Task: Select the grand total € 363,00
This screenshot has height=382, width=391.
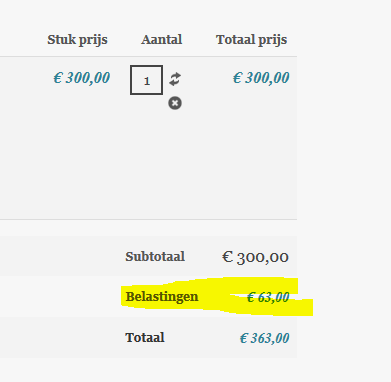Action: coord(265,338)
